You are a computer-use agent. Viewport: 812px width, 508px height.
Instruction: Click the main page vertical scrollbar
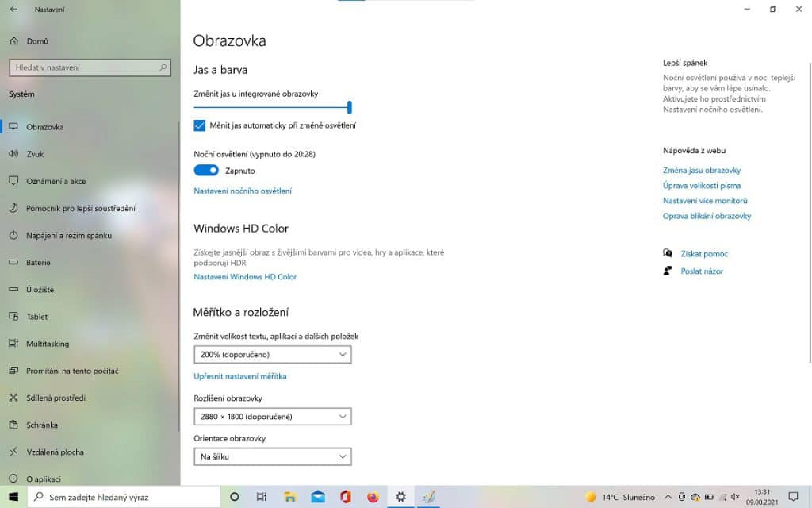click(x=810, y=213)
